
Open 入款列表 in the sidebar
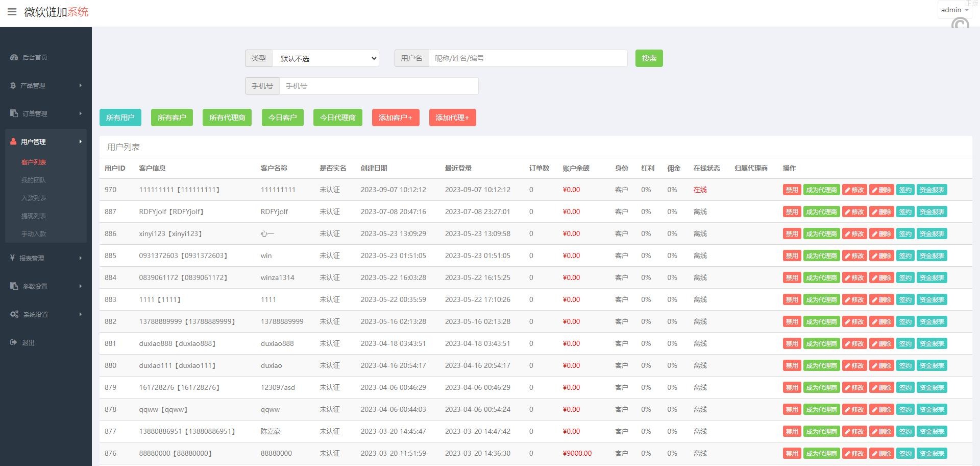(34, 198)
